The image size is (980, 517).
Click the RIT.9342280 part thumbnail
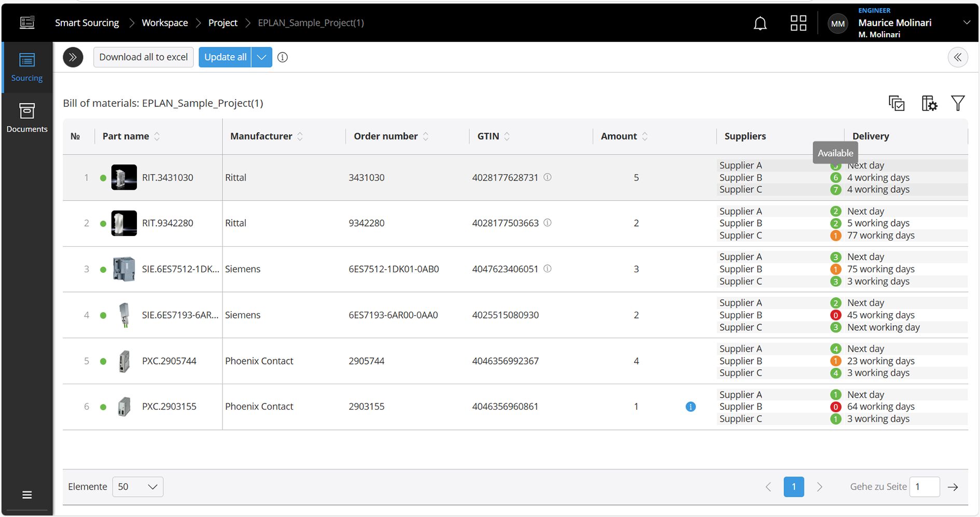(124, 223)
